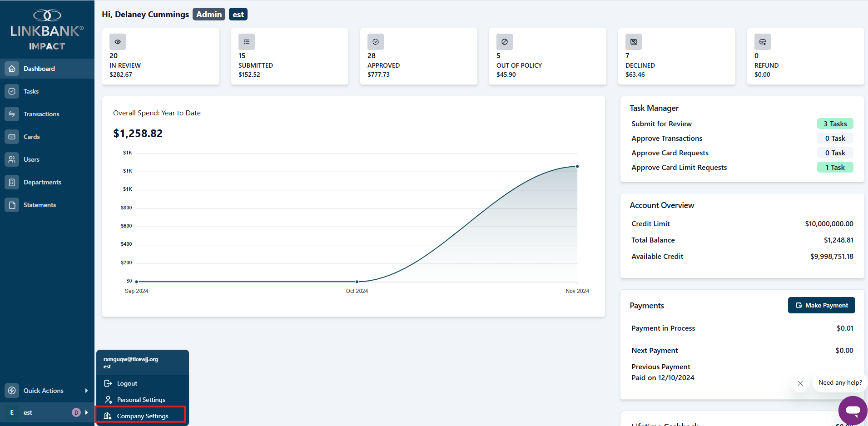Click the LinkBank Impact logo
This screenshot has height=426, width=868.
[47, 30]
